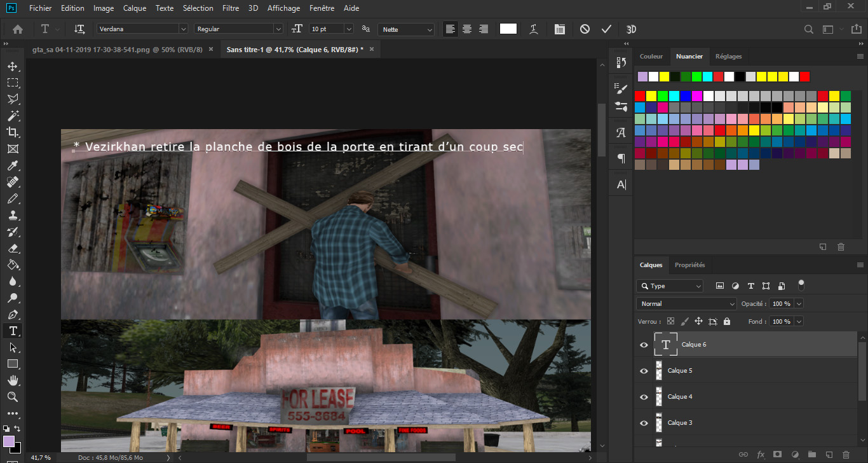This screenshot has height=463, width=868.
Task: Toggle text orientation button
Action: pyautogui.click(x=80, y=29)
